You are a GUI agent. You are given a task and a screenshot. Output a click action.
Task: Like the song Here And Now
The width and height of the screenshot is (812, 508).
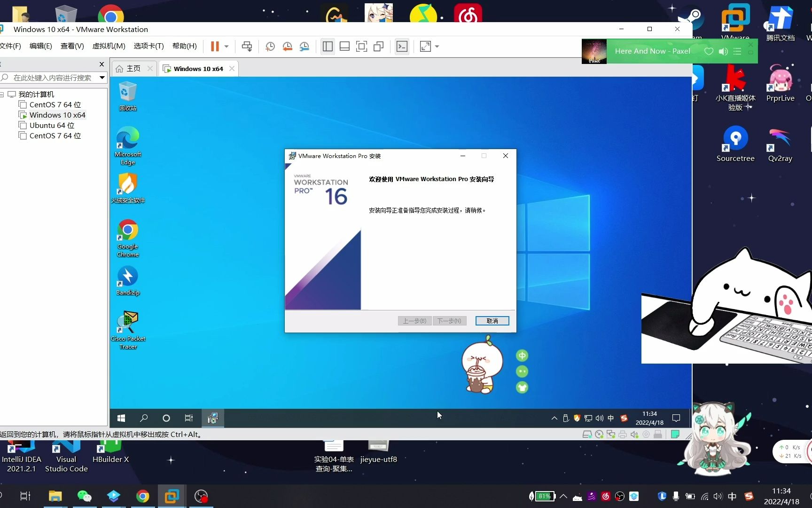709,51
